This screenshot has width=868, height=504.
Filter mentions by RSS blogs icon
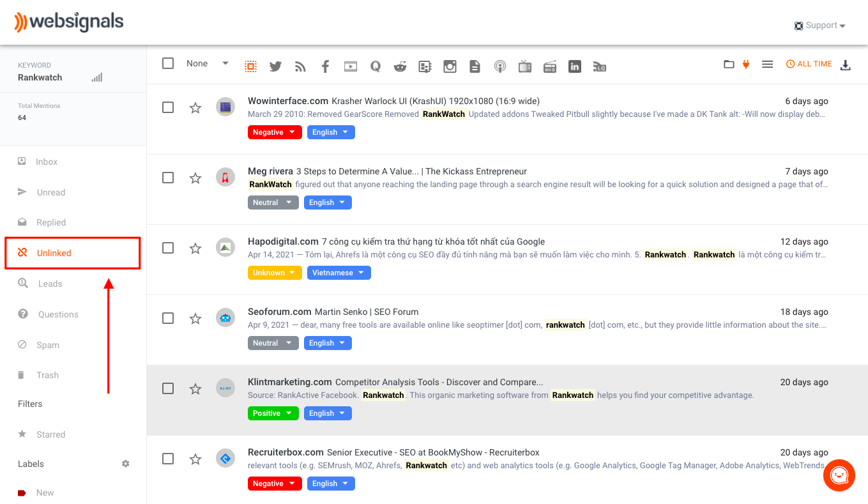[x=300, y=66]
